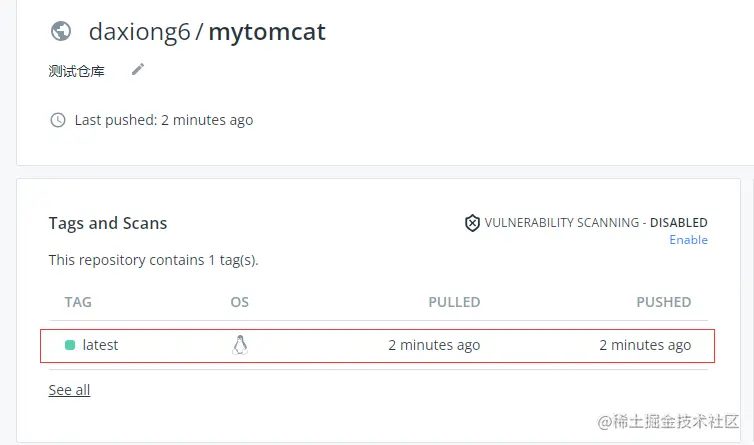The width and height of the screenshot is (754, 445).
Task: Click the mytomcat repository title
Action: [x=267, y=32]
